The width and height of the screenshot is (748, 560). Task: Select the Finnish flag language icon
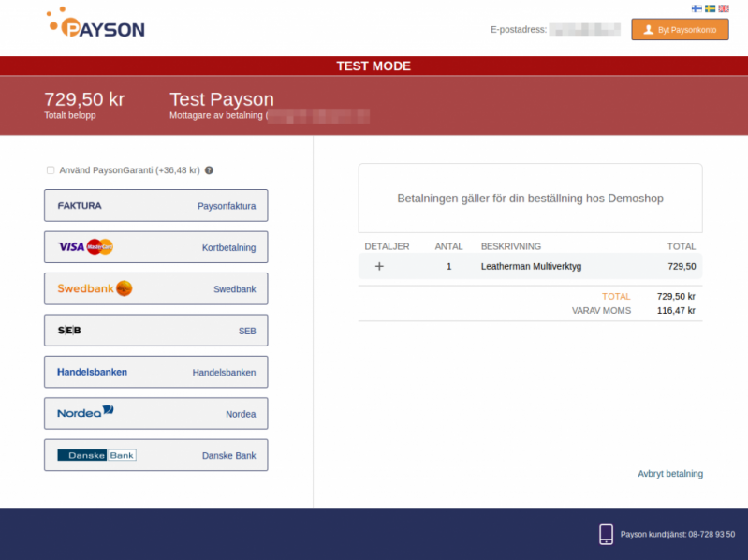[697, 8]
